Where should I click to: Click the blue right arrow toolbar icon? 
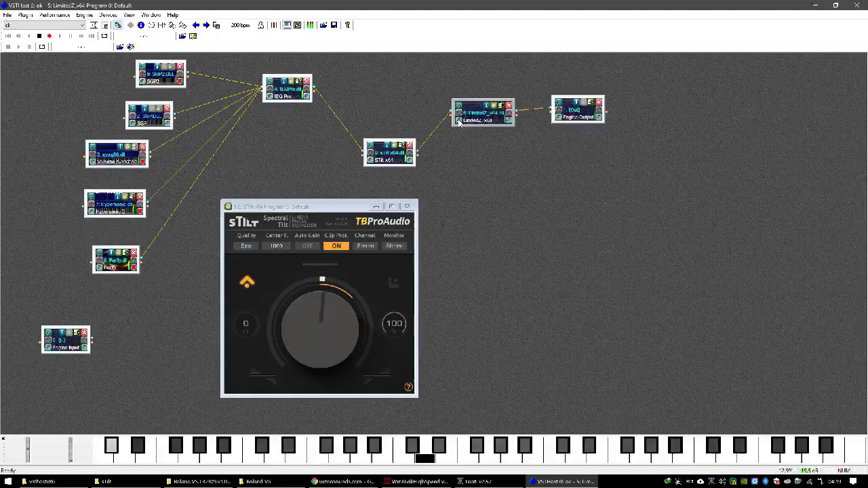[206, 25]
